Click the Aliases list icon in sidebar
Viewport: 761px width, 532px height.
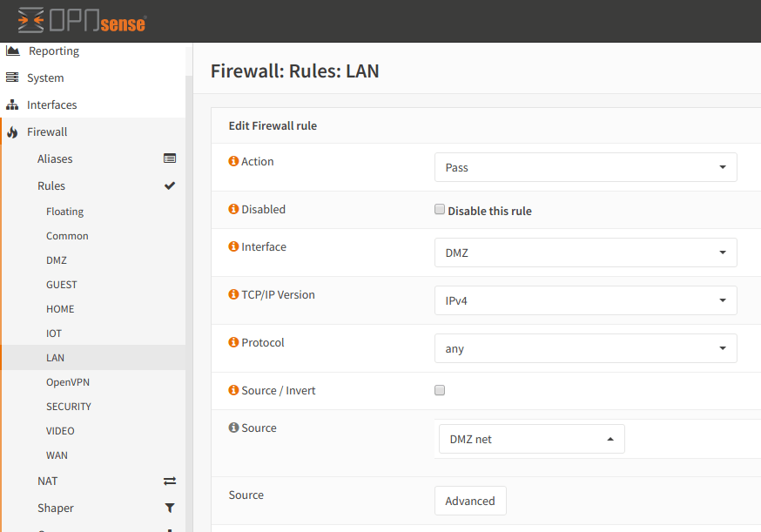tap(170, 158)
